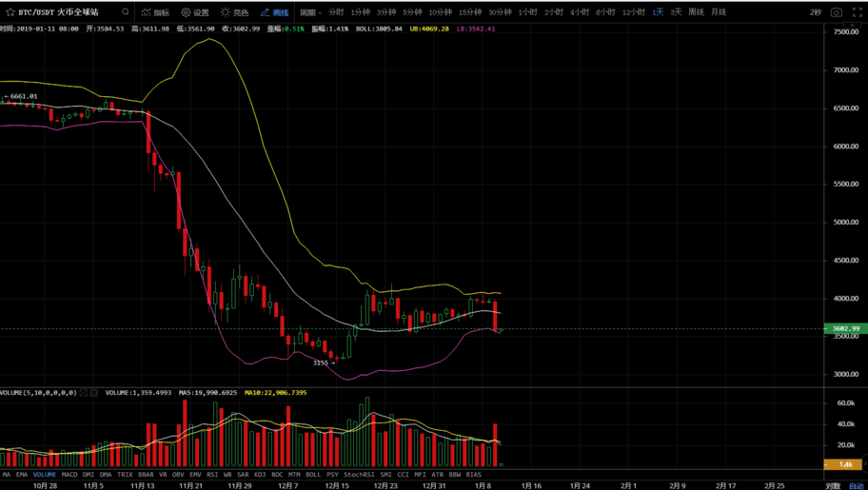Show the SMI indicator
Image resolution: width=868 pixels, height=490 pixels.
[385, 475]
